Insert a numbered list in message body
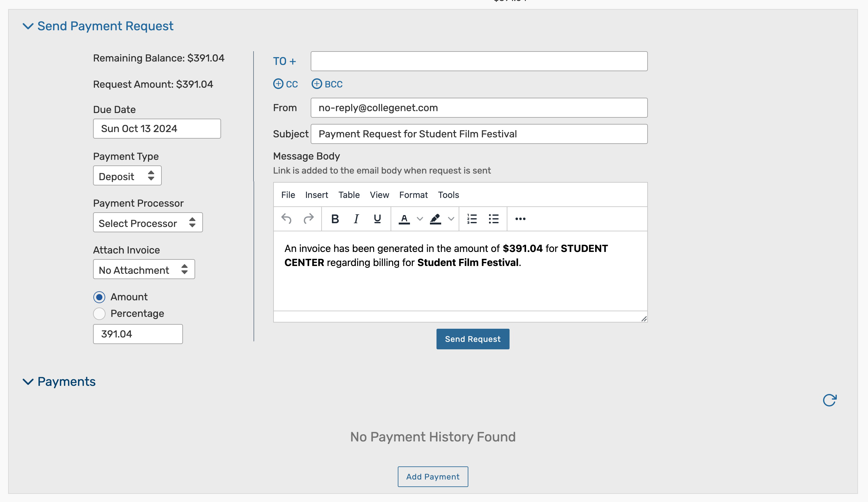This screenshot has height=502, width=868. coord(471,219)
